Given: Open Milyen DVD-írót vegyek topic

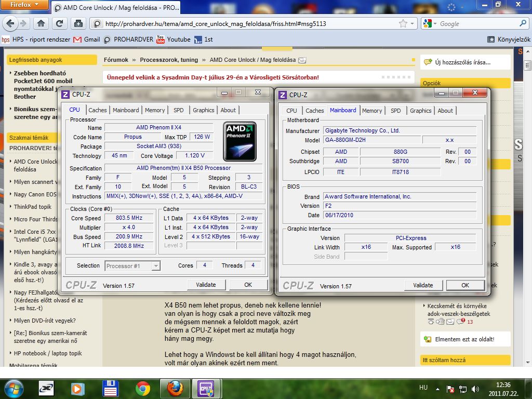Looking at the screenshot, I should [45, 321].
